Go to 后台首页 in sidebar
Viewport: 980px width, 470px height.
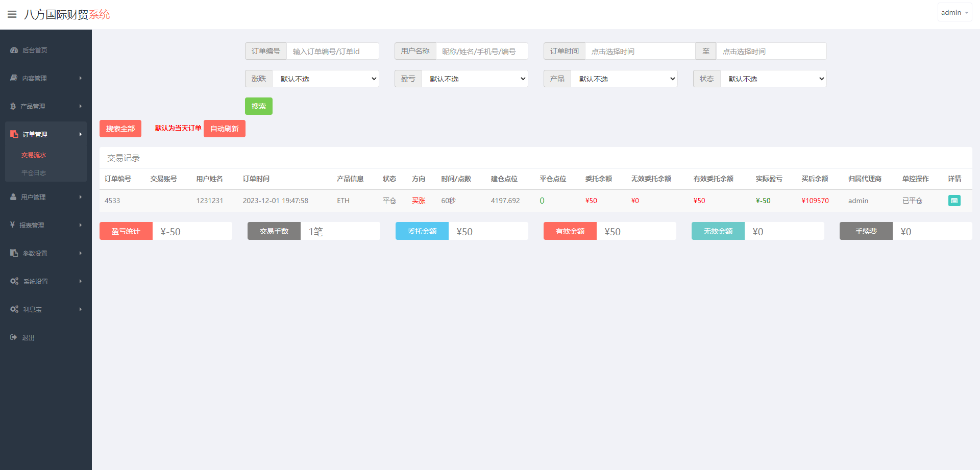pos(35,50)
